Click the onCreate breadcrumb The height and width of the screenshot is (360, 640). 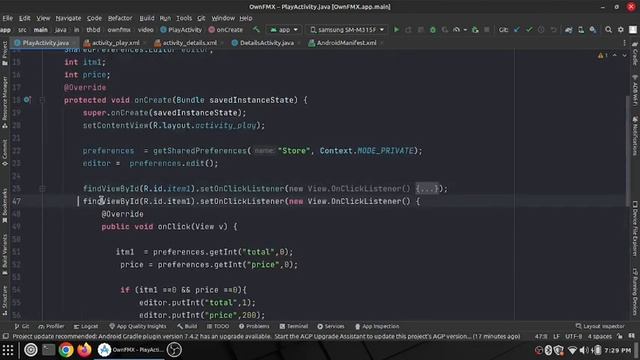click(226, 30)
